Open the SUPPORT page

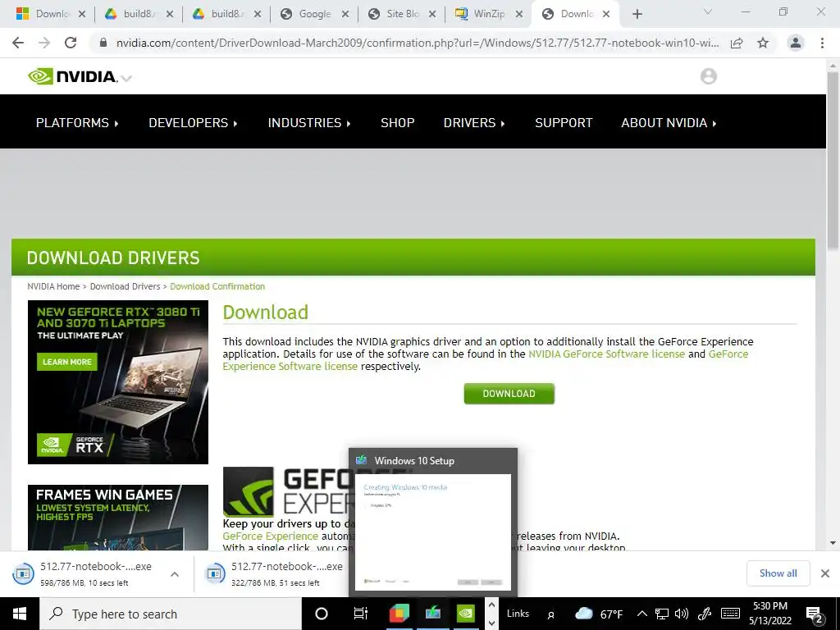[564, 123]
